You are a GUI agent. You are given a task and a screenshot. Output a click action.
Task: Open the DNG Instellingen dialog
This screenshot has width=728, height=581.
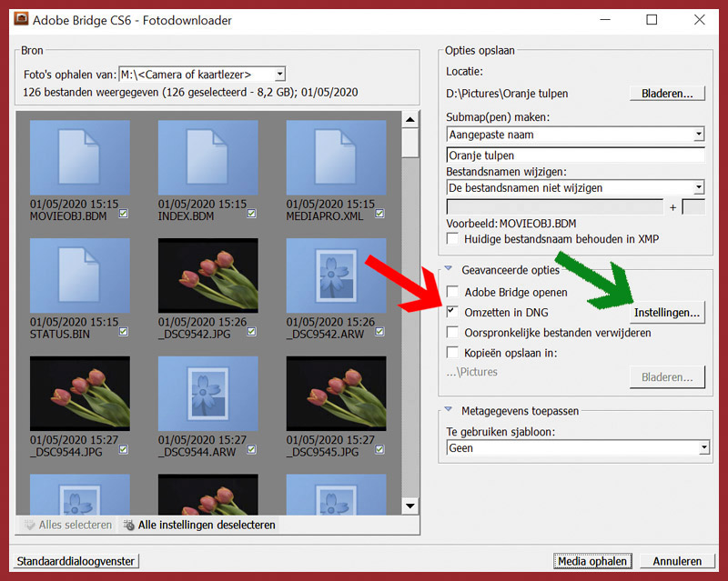click(667, 312)
